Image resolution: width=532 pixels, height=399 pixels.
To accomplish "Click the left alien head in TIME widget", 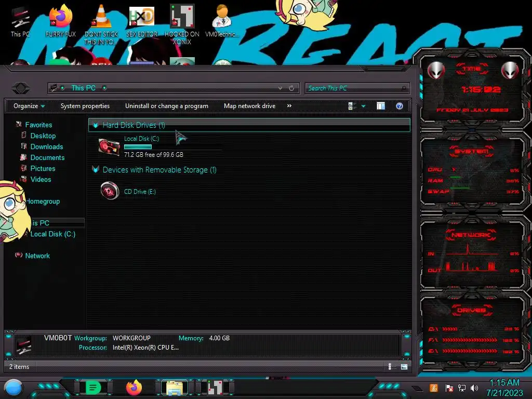I will 436,71.
